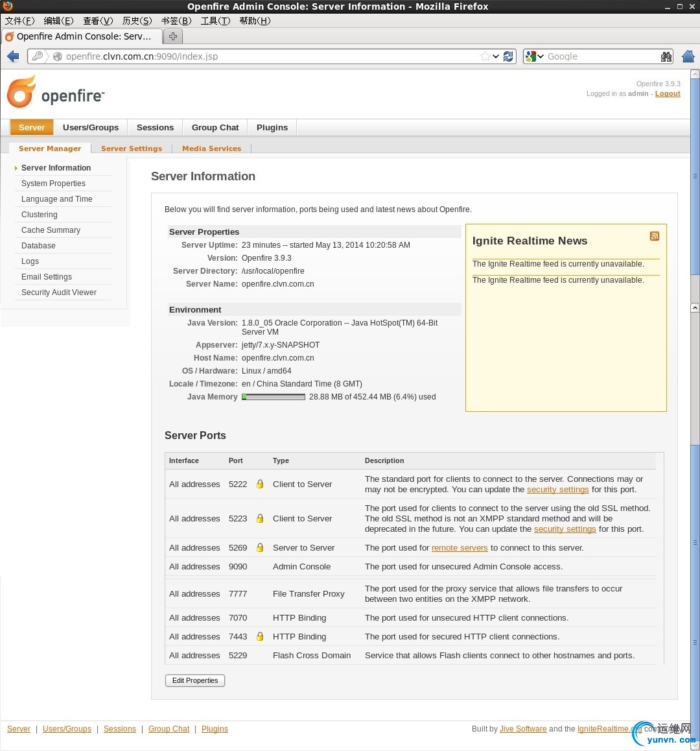The image size is (700, 751).
Task: Click the browser home icon
Action: (688, 56)
